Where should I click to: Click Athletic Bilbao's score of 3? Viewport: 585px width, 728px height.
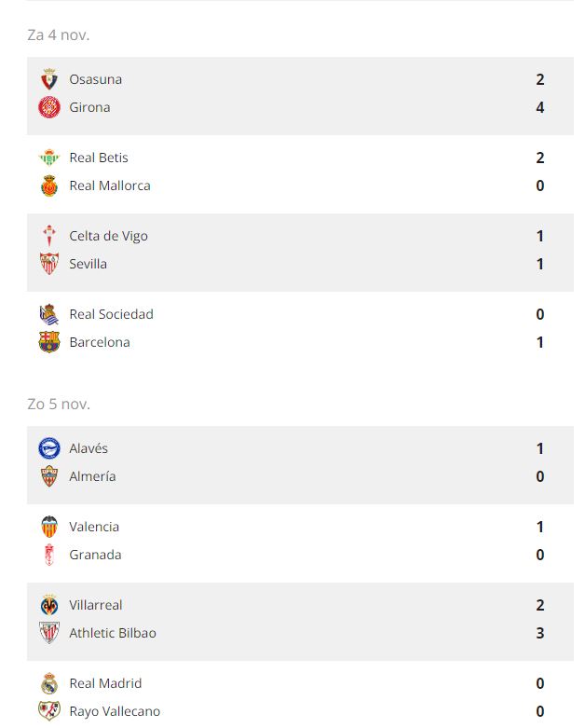tap(540, 633)
